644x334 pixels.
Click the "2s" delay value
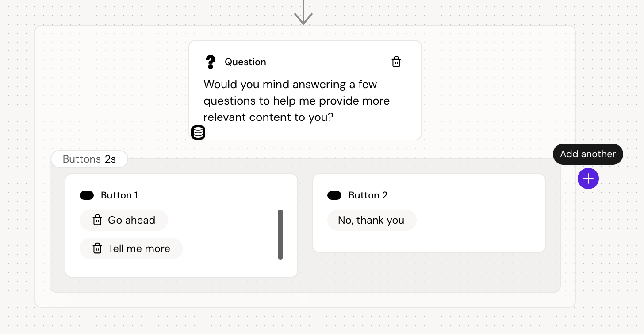click(x=110, y=159)
